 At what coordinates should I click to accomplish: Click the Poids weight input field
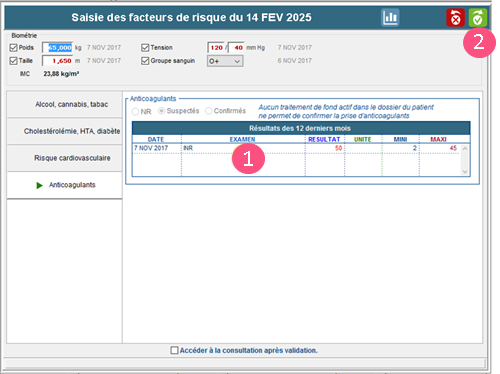(x=57, y=48)
